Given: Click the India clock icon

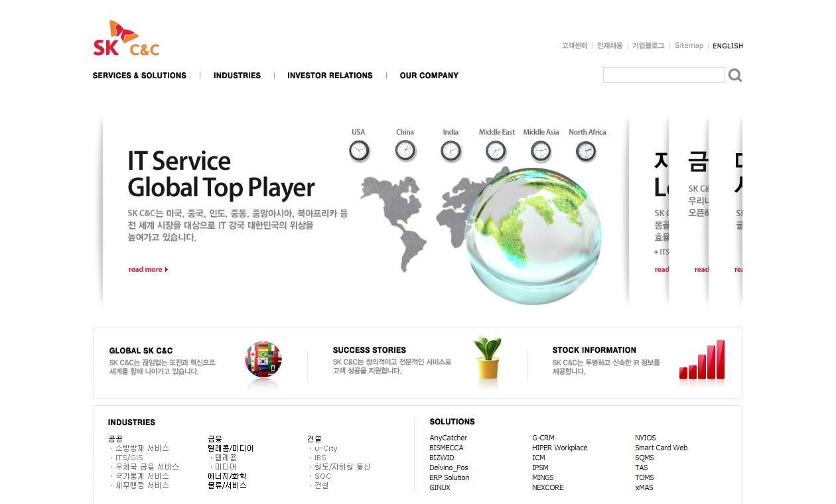Looking at the screenshot, I should [451, 151].
